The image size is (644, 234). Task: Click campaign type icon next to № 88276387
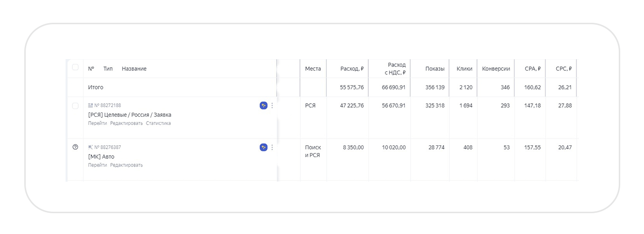[x=90, y=147]
